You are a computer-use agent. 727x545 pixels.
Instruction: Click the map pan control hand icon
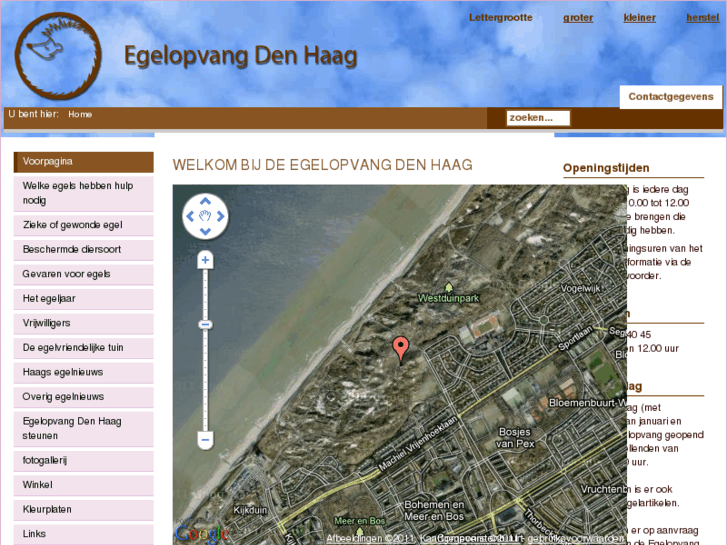pos(205,216)
